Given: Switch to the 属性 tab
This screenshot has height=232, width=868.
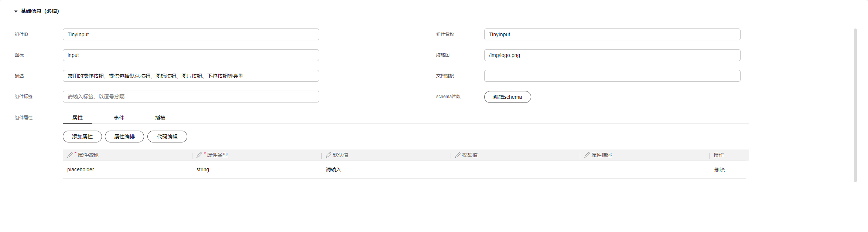Looking at the screenshot, I should coord(78,118).
